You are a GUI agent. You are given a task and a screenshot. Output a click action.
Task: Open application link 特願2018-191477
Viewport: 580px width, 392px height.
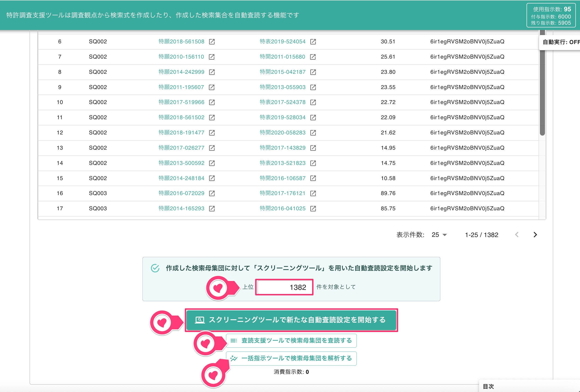(181, 133)
